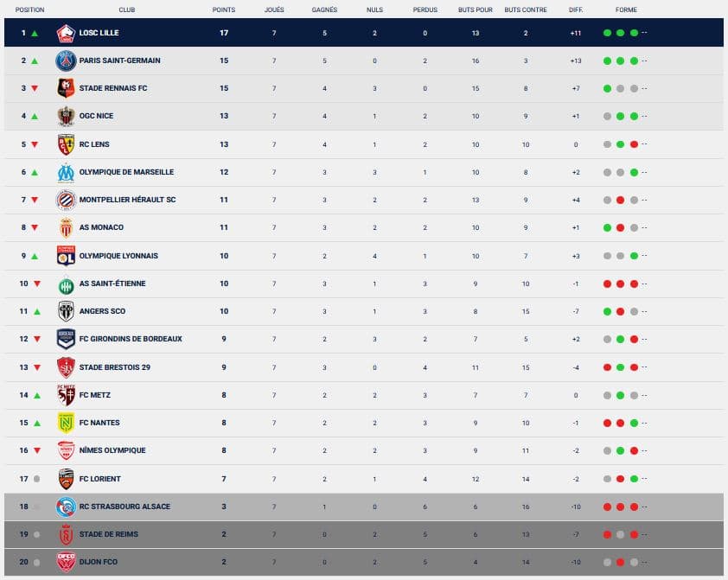Click the OGC Nice club crest
This screenshot has height=580, width=728.
(66, 116)
